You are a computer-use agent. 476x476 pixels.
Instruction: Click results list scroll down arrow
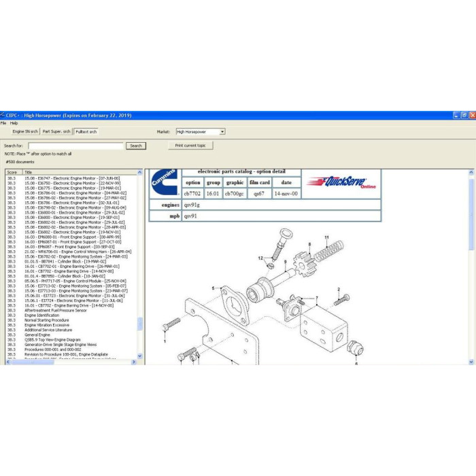[x=139, y=356]
